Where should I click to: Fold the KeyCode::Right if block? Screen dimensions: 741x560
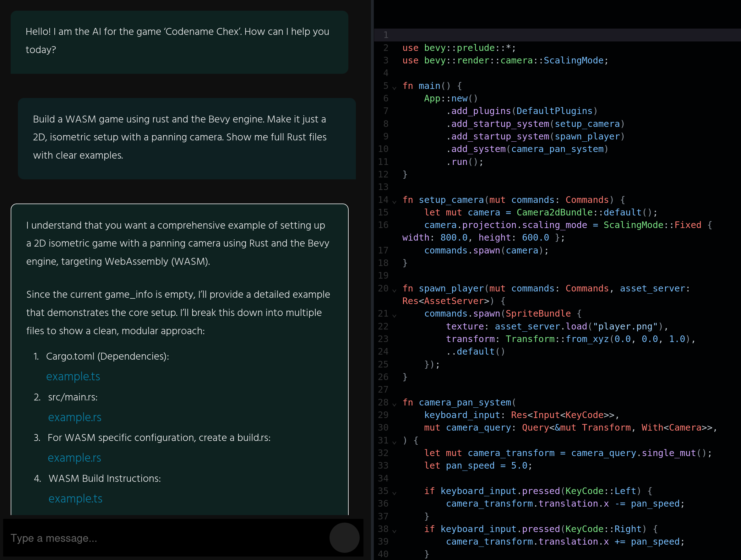[x=394, y=531]
